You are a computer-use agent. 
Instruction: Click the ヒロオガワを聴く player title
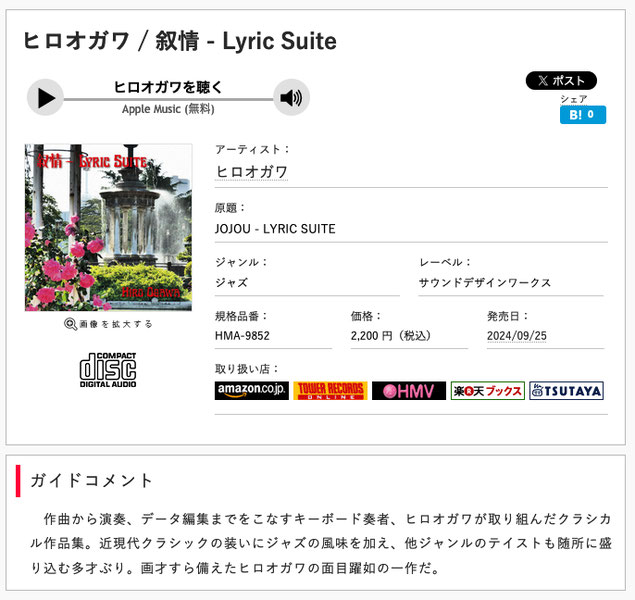tap(168, 87)
